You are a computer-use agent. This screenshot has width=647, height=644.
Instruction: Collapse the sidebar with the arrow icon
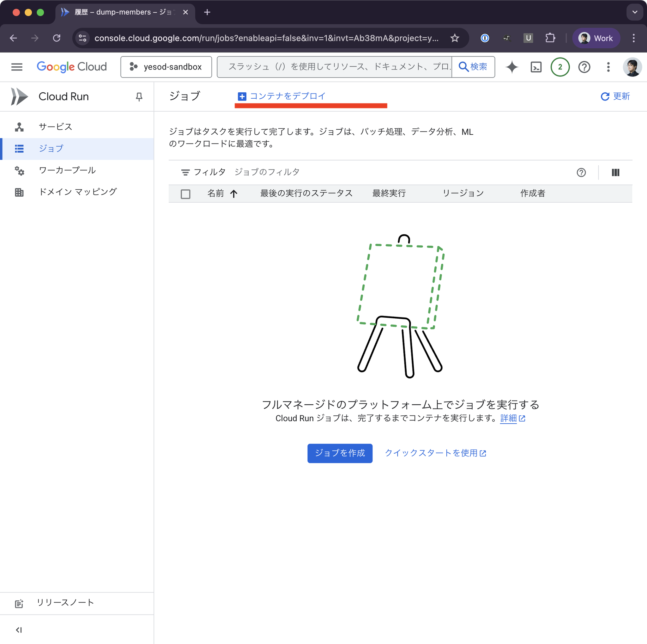pyautogui.click(x=19, y=630)
